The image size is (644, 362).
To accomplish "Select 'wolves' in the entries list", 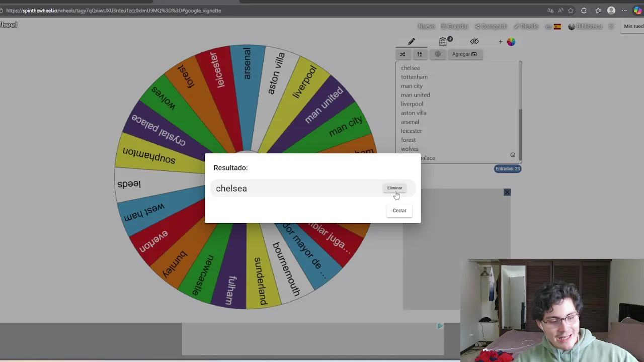I will click(409, 149).
